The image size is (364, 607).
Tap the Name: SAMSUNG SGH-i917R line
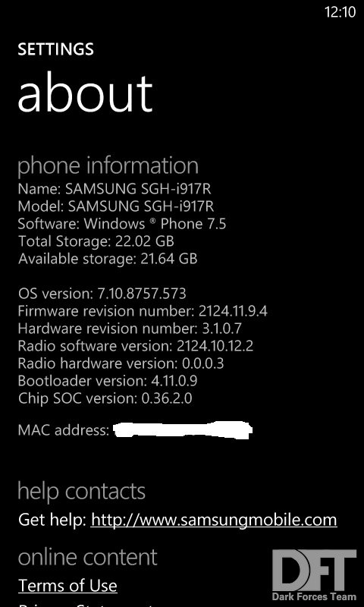[x=115, y=189]
